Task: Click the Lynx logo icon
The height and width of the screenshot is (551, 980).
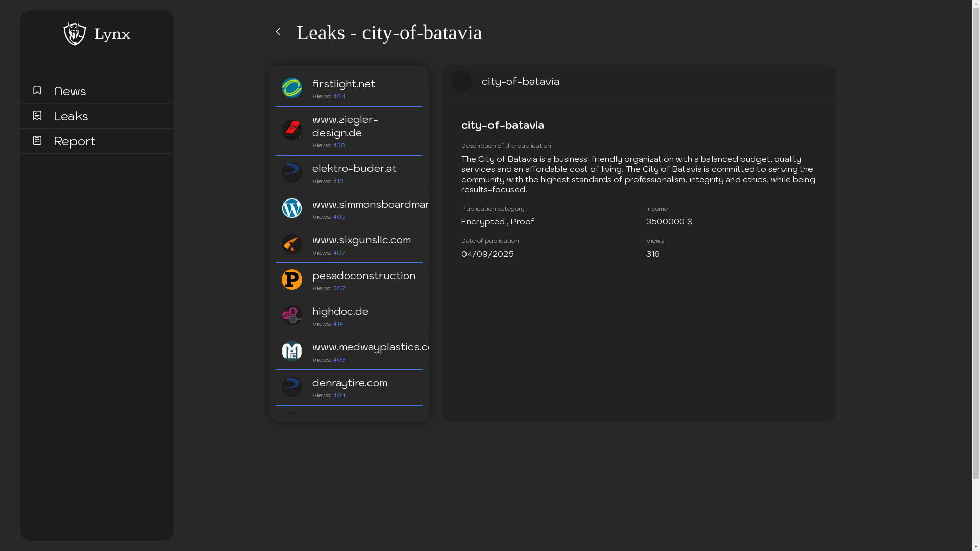Action: 75,34
